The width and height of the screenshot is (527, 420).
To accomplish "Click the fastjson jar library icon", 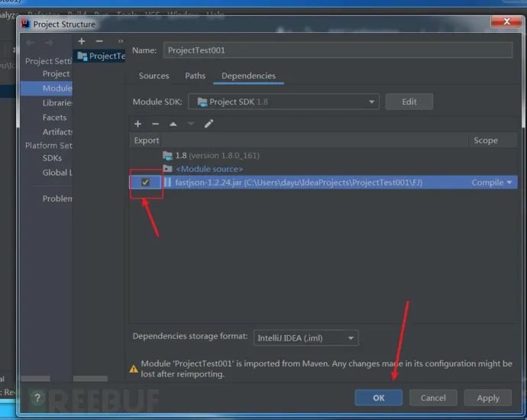I will (x=167, y=183).
